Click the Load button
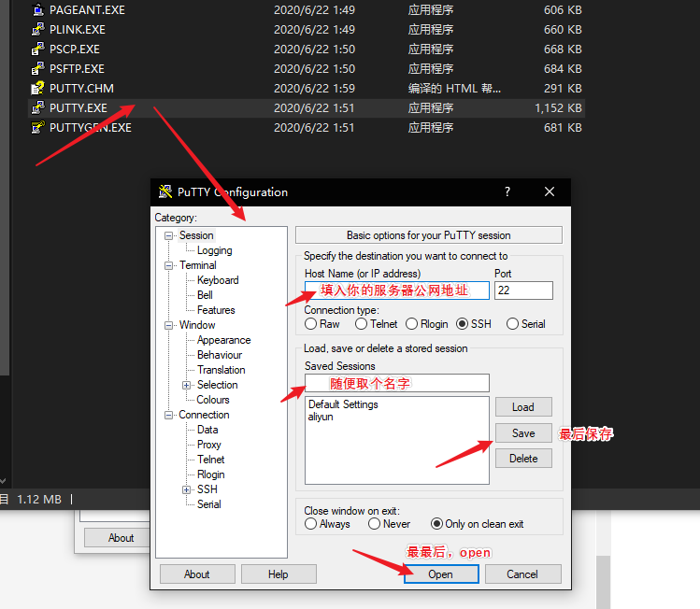Image resolution: width=700 pixels, height=609 pixels. [523, 407]
